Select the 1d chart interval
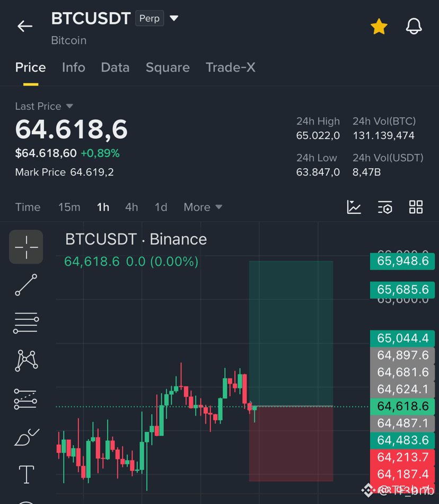The height and width of the screenshot is (504, 439). tap(161, 207)
